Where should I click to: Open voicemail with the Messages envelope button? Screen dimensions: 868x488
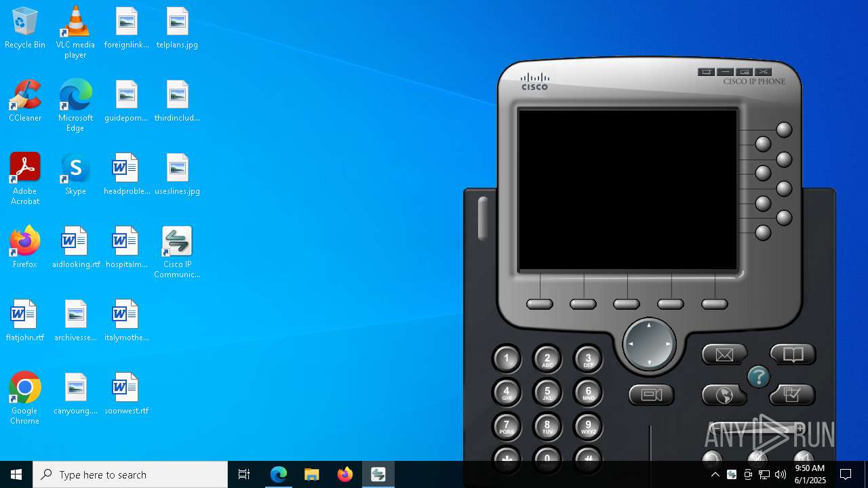point(724,354)
